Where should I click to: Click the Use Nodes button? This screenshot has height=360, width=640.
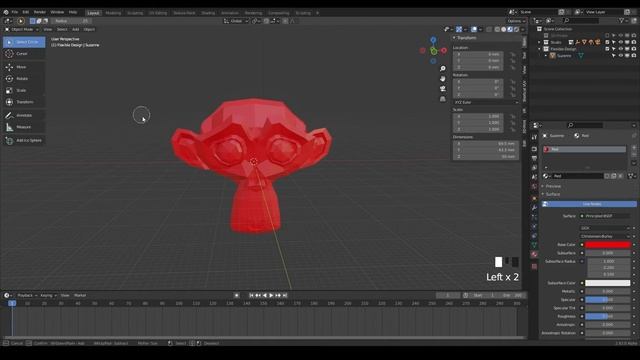(x=589, y=204)
